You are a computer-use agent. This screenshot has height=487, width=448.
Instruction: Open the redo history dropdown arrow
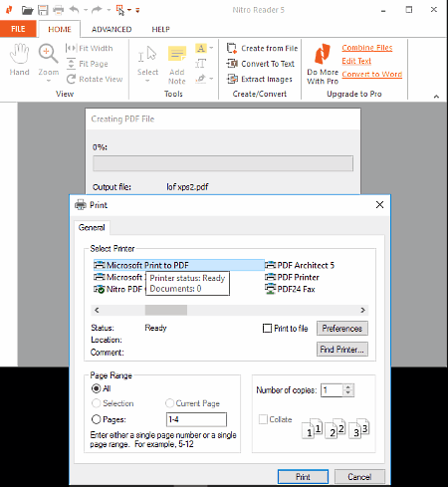tap(109, 10)
